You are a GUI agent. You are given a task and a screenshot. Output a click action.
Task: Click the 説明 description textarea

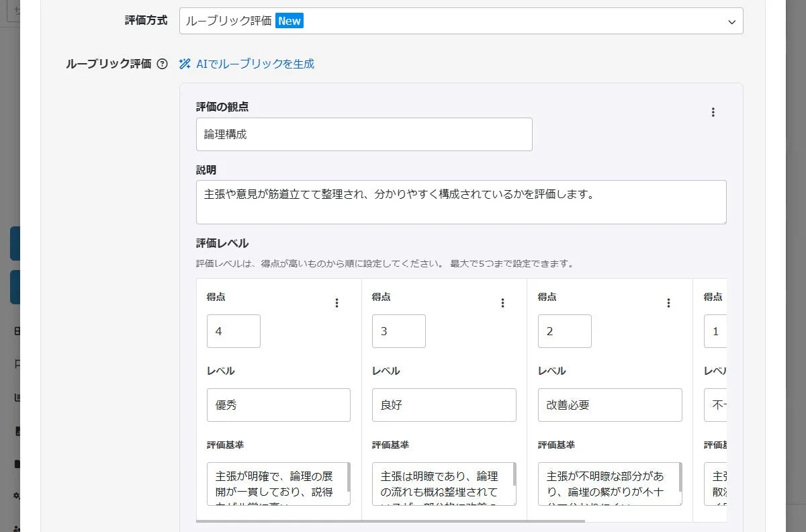461,202
